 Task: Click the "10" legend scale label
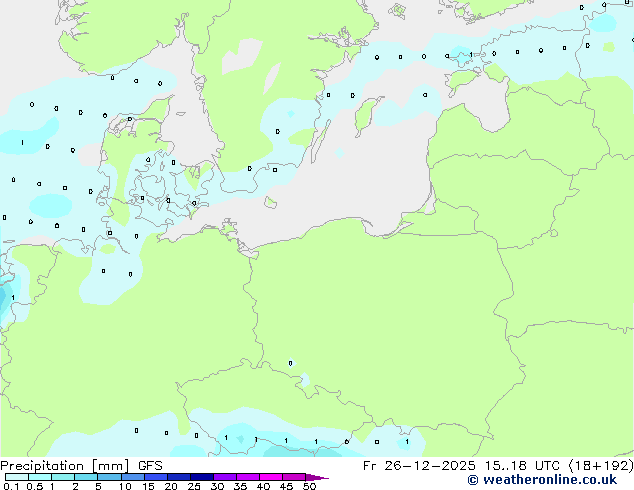[125, 486]
